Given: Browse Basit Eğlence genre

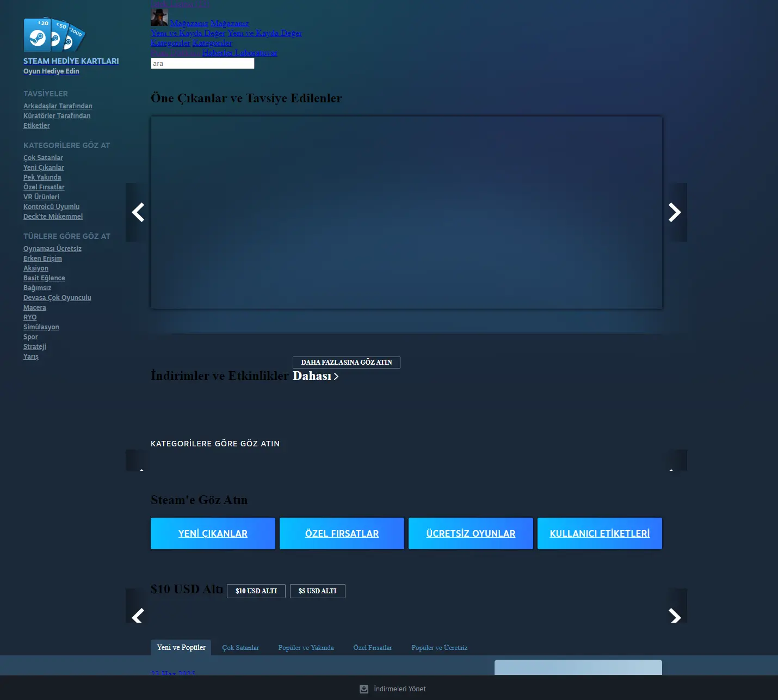Looking at the screenshot, I should [x=44, y=278].
